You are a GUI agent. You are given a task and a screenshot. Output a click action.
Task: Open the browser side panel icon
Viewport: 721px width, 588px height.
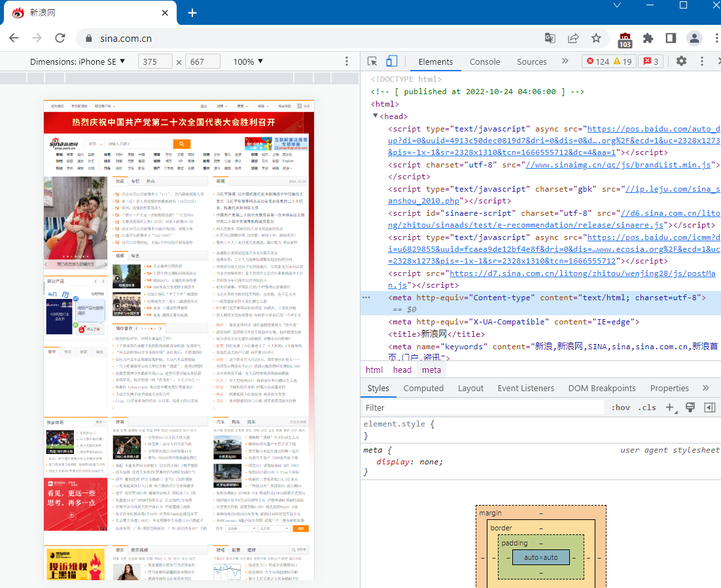click(671, 38)
